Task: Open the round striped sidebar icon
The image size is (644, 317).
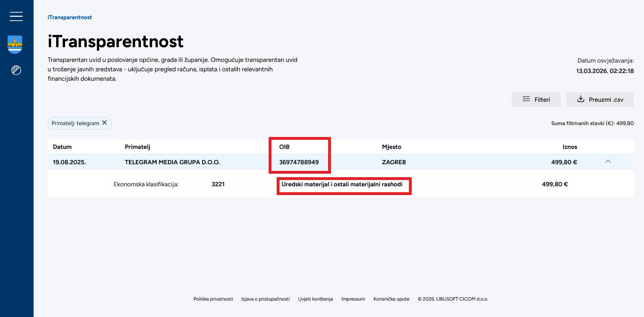Action: coord(16,70)
